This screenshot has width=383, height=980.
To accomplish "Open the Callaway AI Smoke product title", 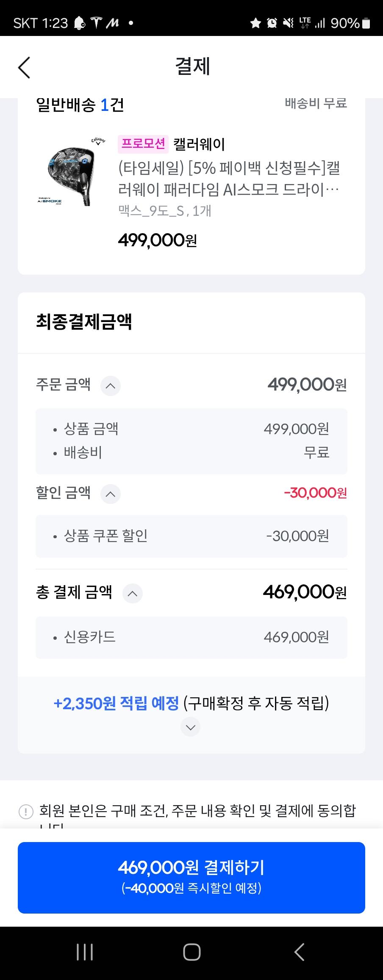I will pyautogui.click(x=229, y=179).
